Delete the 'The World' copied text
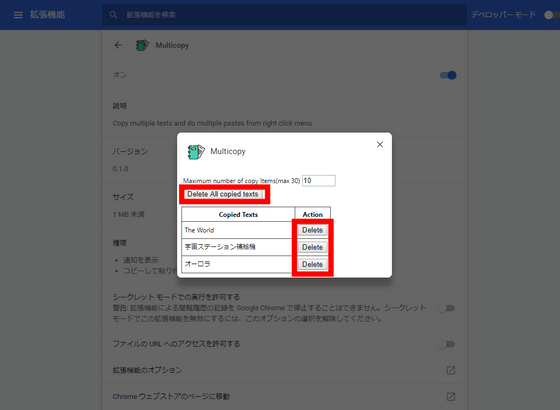The width and height of the screenshot is (560, 410). click(x=312, y=230)
